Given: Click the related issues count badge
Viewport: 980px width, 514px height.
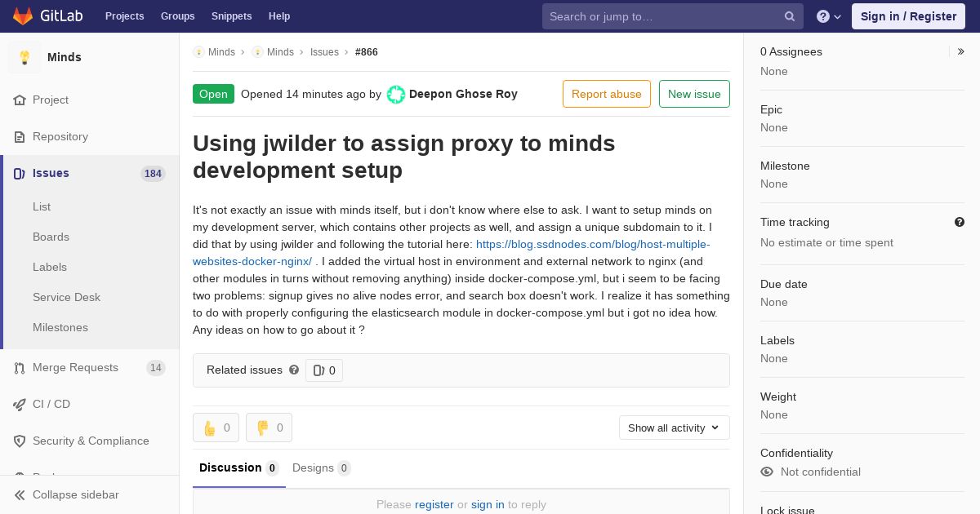Looking at the screenshot, I should [324, 370].
